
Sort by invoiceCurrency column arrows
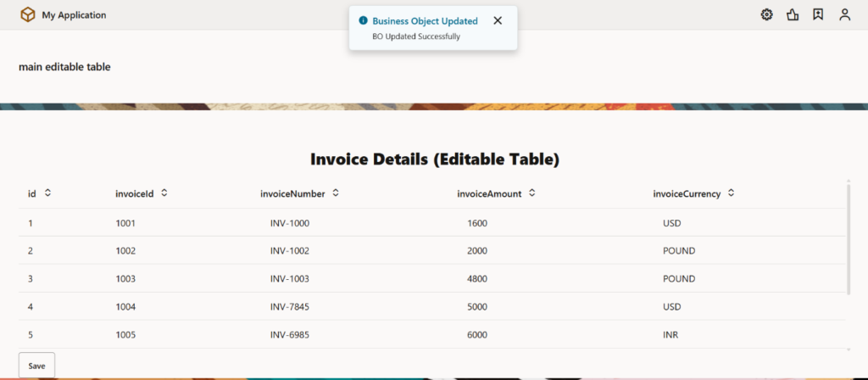point(731,193)
